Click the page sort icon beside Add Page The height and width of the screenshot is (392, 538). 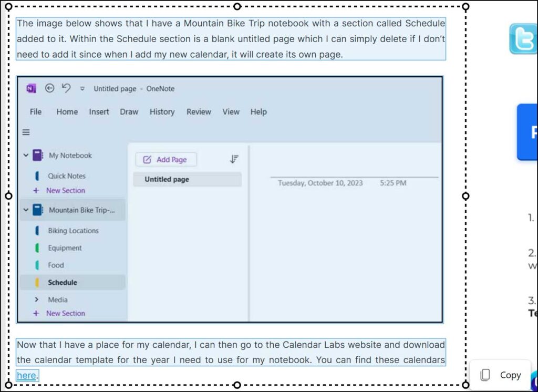pos(234,159)
